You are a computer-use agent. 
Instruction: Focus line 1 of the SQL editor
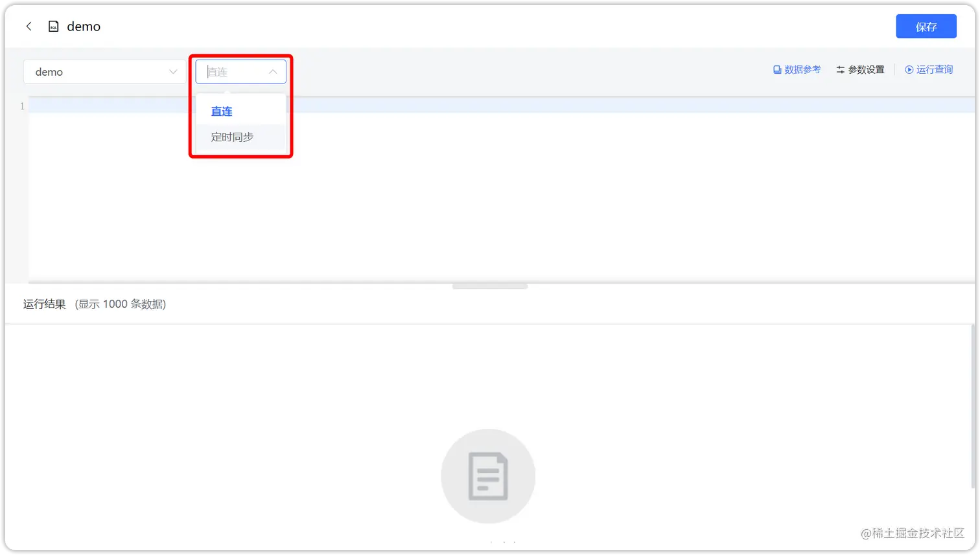[x=502, y=106]
